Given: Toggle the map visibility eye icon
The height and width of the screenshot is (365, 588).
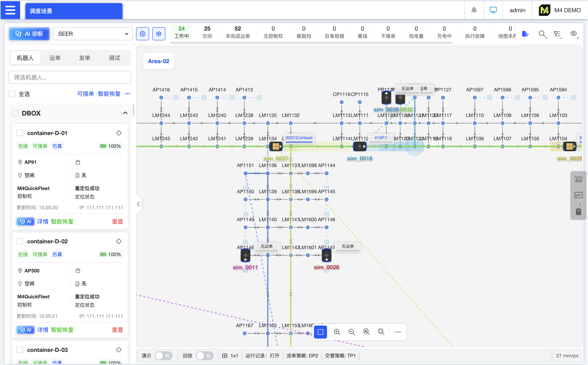Looking at the screenshot, I should click(x=573, y=34).
